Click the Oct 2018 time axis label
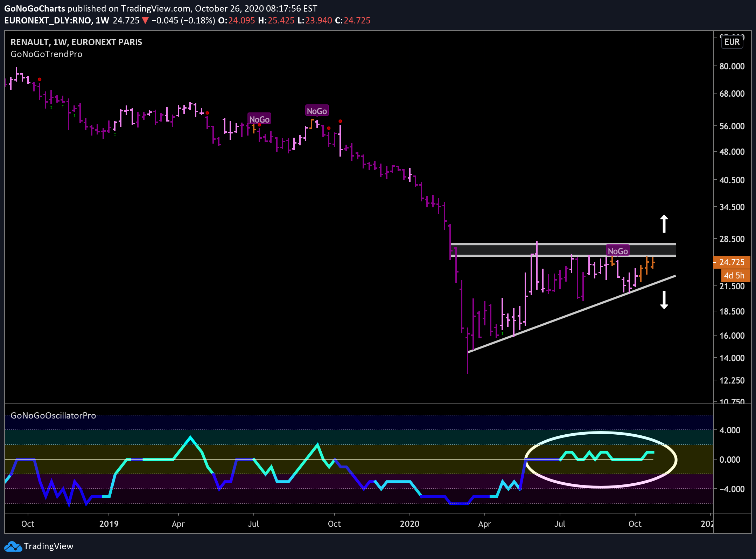756x559 pixels. pos(28,524)
